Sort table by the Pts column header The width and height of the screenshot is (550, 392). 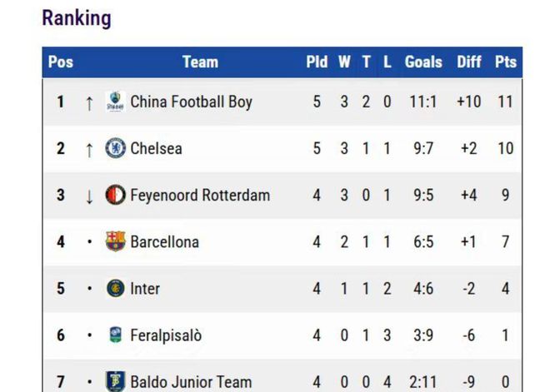tap(505, 62)
